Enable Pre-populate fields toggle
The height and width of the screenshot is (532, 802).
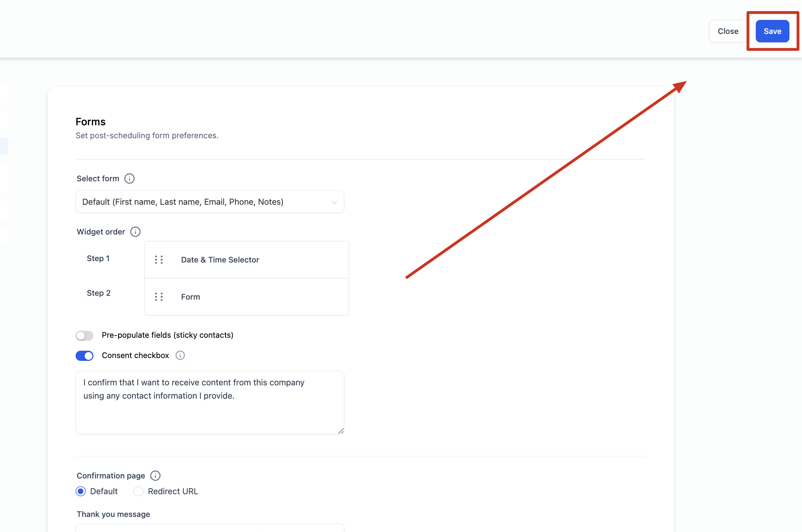[x=84, y=336]
